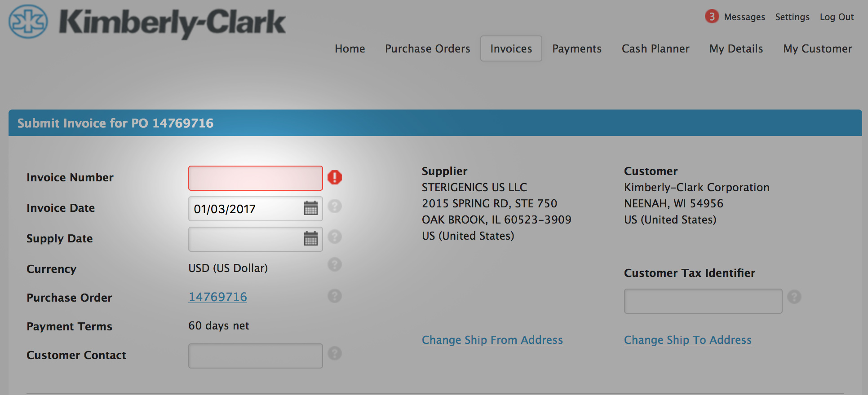Click the help icon next to Purchase Order
Screen dimensions: 868x395
coord(335,296)
